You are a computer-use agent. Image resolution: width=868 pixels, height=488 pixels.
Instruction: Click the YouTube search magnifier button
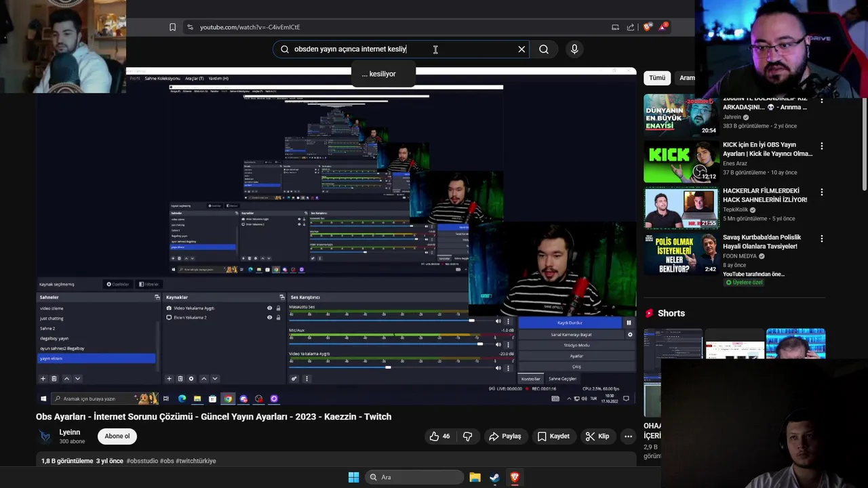coord(544,49)
